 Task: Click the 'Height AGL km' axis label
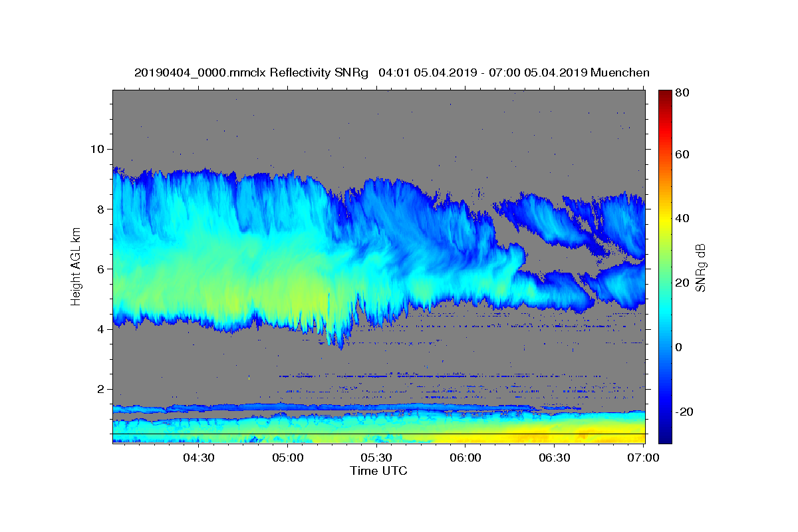pyautogui.click(x=76, y=267)
